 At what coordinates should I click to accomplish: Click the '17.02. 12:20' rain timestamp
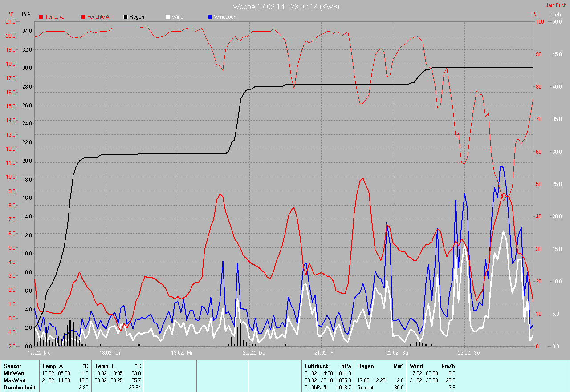click(371, 380)
